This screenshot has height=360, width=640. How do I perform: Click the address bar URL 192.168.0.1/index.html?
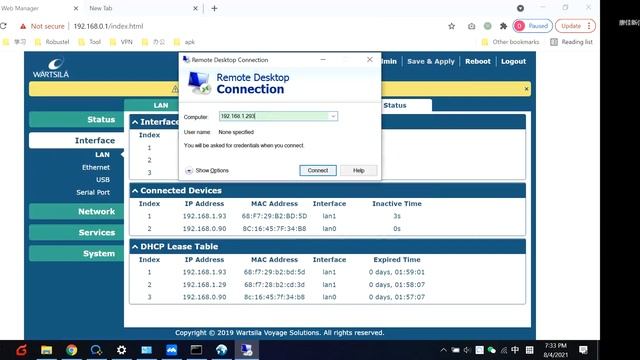tap(108, 26)
